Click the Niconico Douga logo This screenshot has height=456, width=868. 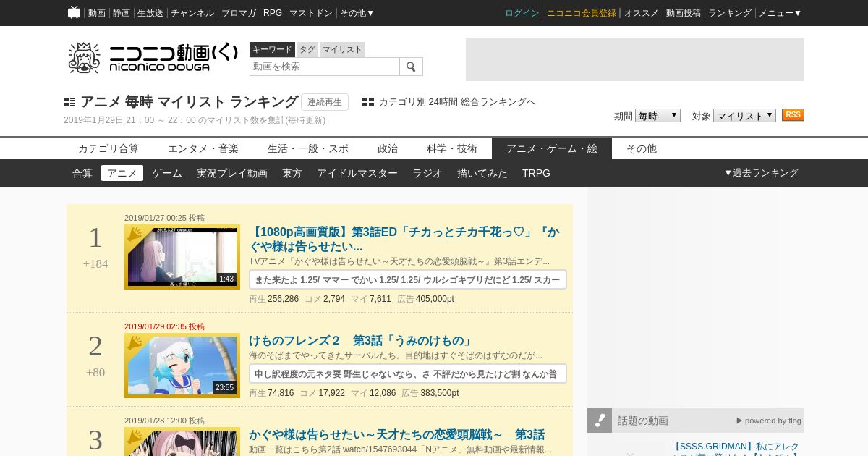(153, 58)
